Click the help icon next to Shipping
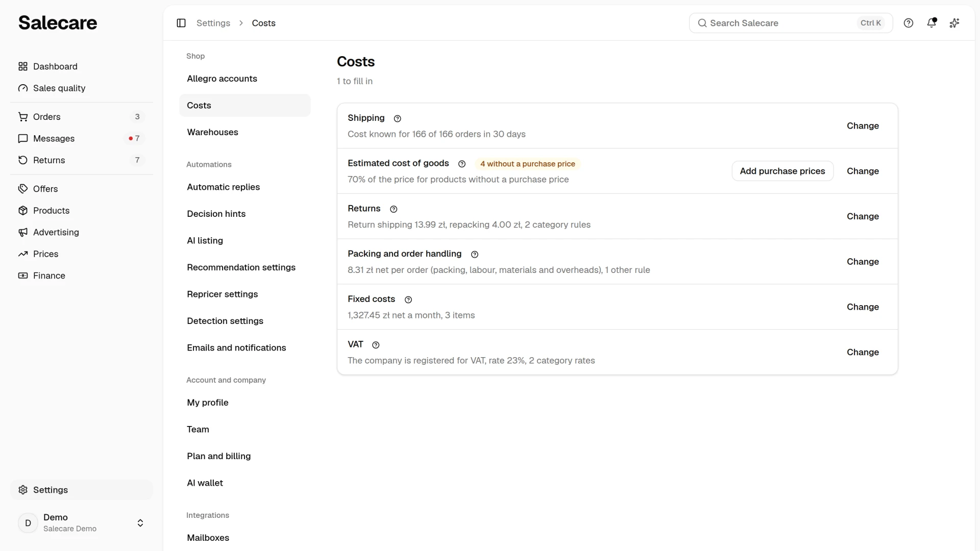The image size is (980, 551). coord(398,118)
